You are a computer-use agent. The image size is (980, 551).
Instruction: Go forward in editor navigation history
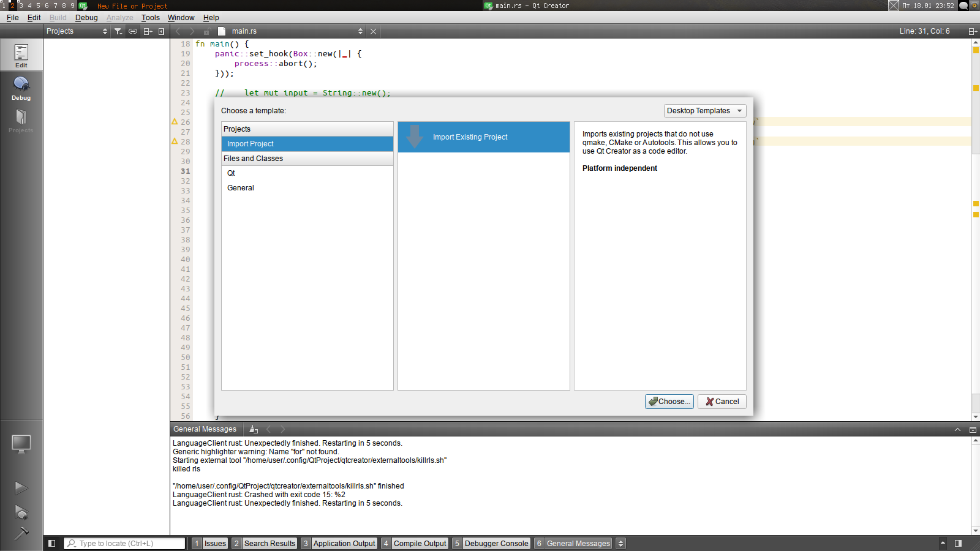tap(192, 31)
